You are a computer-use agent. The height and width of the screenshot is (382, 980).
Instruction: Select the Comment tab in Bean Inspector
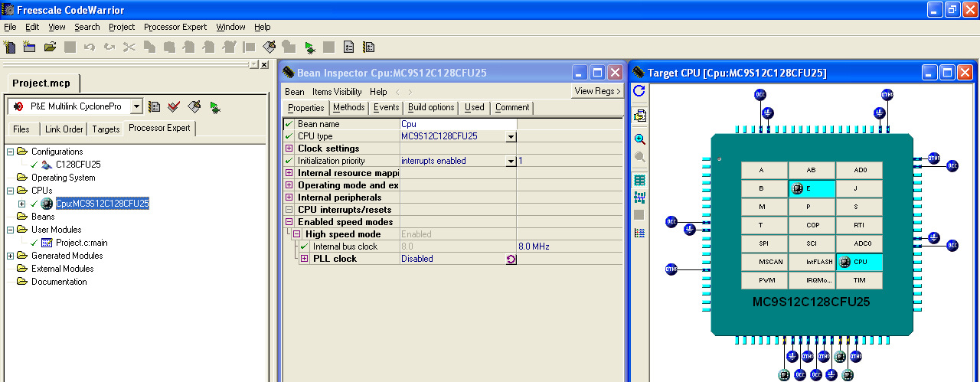[x=512, y=107]
